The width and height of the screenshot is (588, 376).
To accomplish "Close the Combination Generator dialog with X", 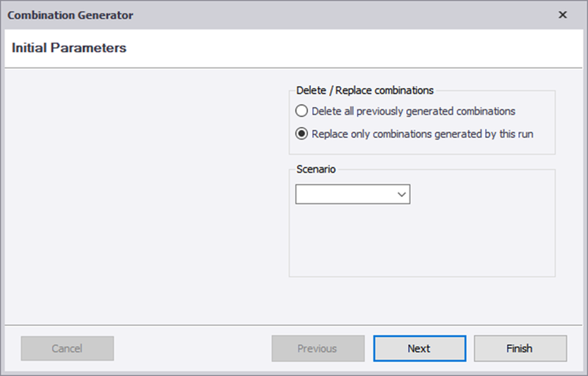I will tap(562, 15).
